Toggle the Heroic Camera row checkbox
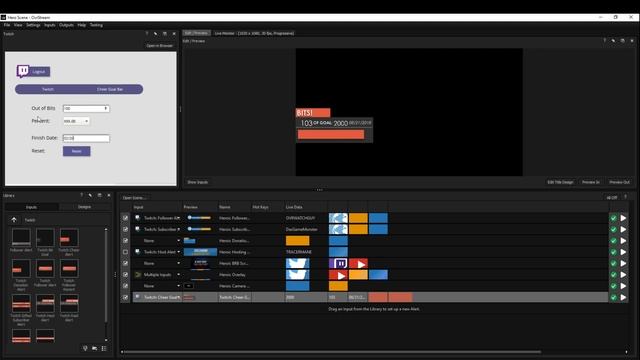This screenshot has height=360, width=640. [125, 286]
